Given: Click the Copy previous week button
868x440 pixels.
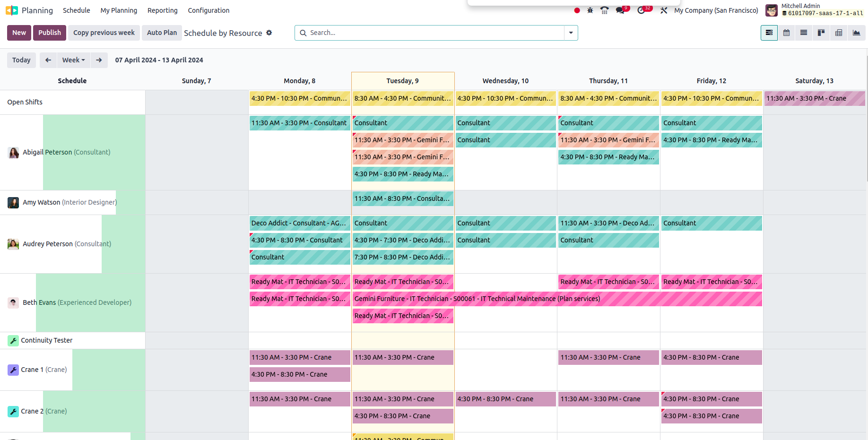Looking at the screenshot, I should [104, 33].
